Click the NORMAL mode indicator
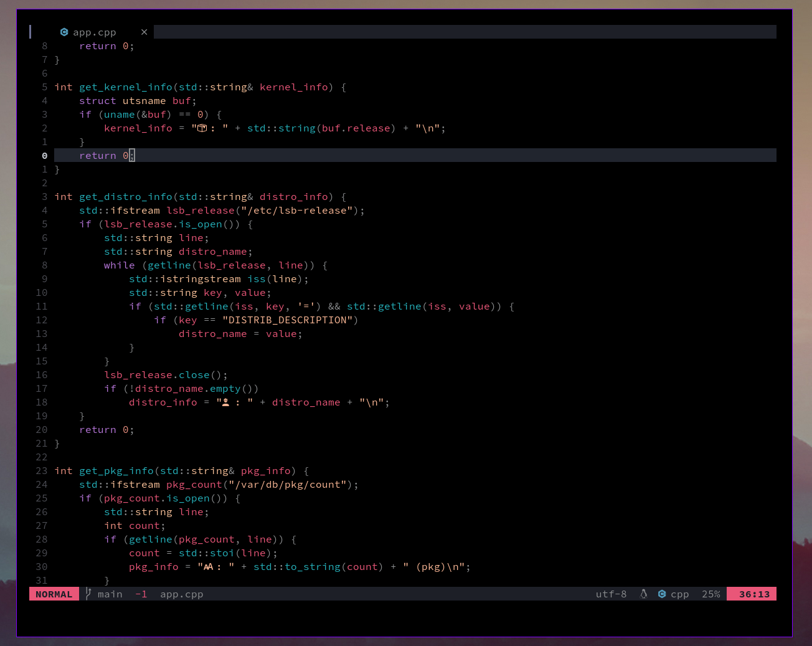This screenshot has width=812, height=646. (54, 594)
